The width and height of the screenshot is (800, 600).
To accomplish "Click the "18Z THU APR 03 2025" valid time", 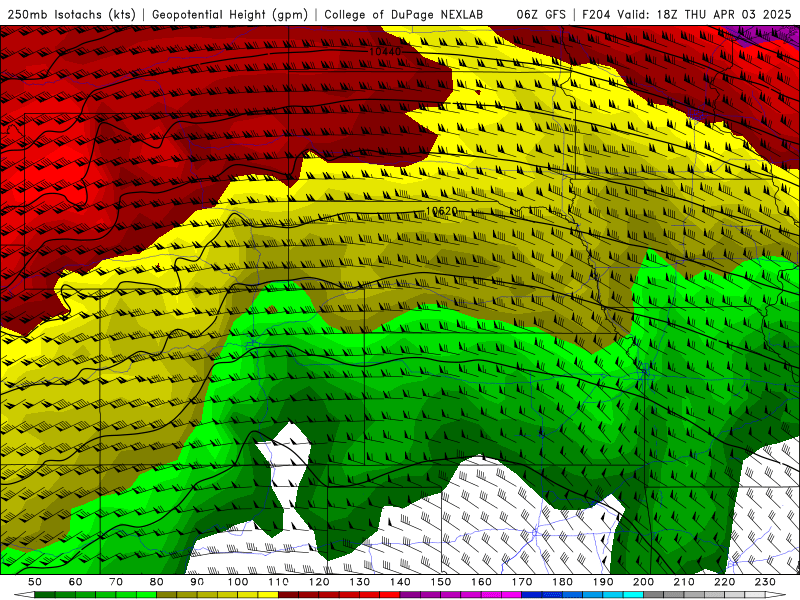I will coord(724,14).
